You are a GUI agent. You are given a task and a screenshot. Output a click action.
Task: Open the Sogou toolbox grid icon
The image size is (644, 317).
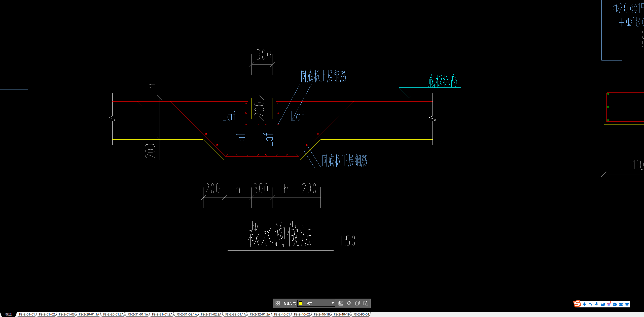click(x=621, y=304)
